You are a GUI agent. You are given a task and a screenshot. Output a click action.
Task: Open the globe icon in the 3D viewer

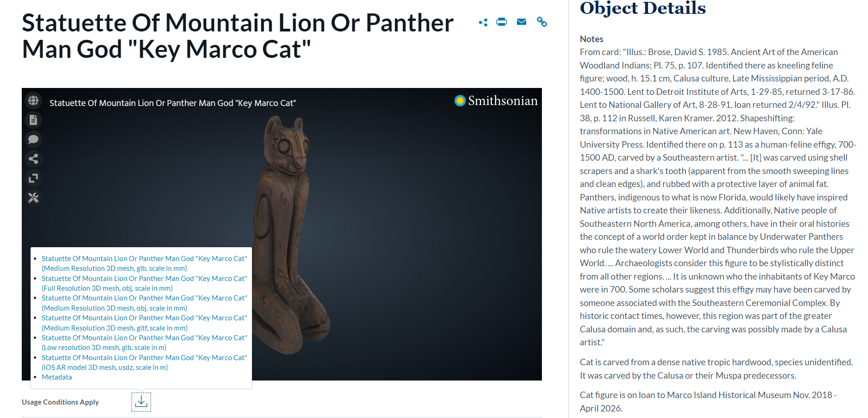pyautogui.click(x=33, y=100)
